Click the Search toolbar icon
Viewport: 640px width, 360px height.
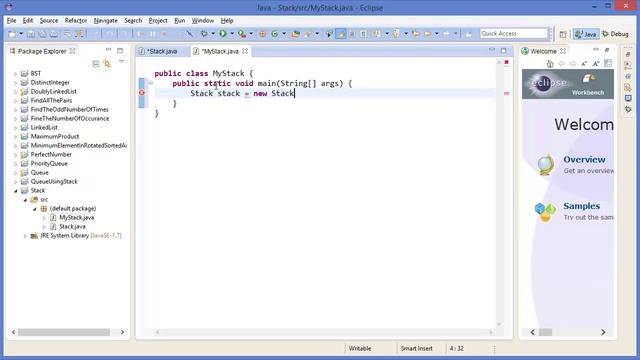308,34
